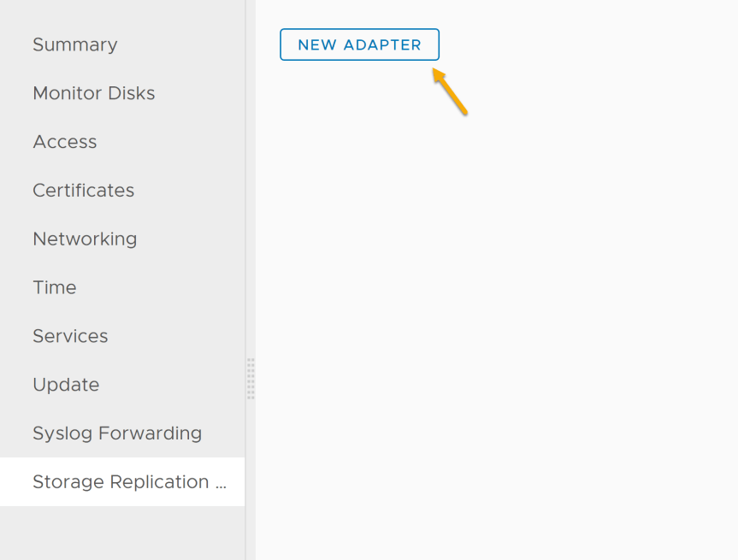Click the NEW ADAPTER button
The image size is (738, 560).
[359, 44]
